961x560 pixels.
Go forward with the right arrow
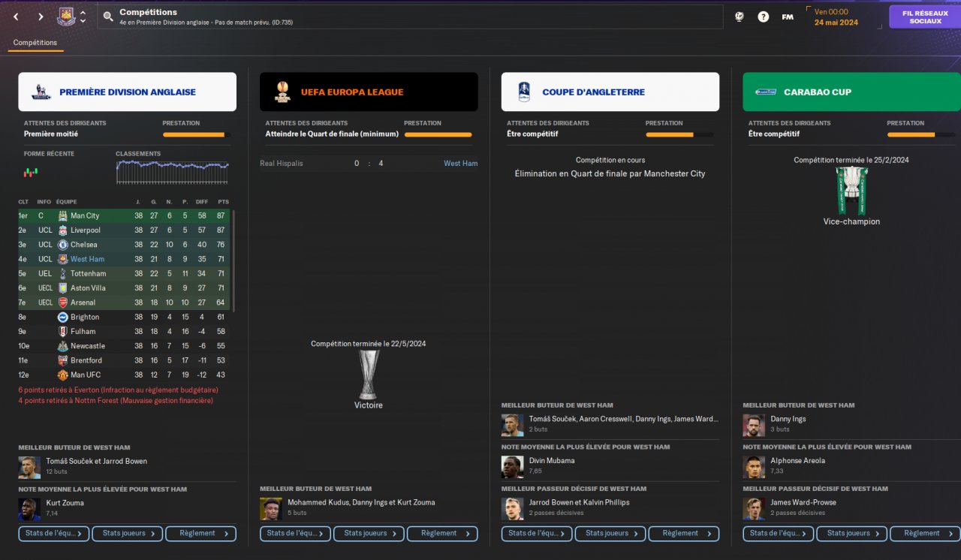pos(41,17)
